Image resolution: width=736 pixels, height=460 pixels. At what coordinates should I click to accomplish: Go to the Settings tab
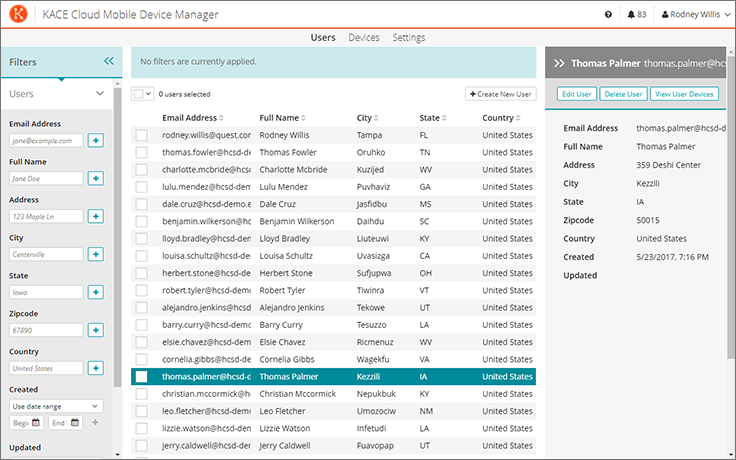(x=408, y=38)
